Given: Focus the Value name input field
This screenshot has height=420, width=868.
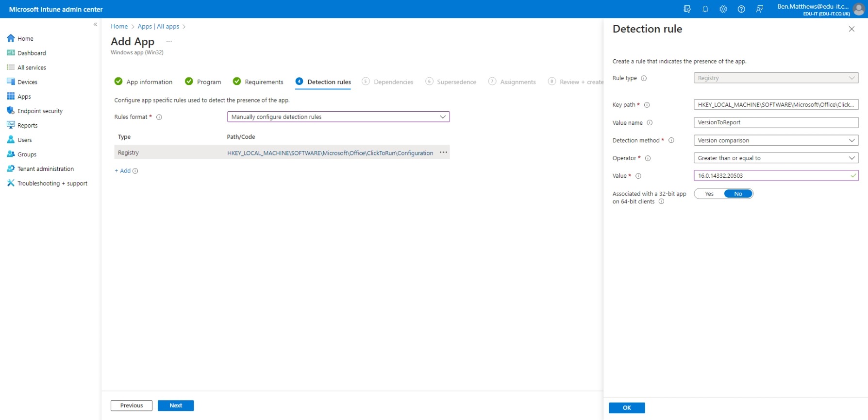Looking at the screenshot, I should [x=776, y=122].
